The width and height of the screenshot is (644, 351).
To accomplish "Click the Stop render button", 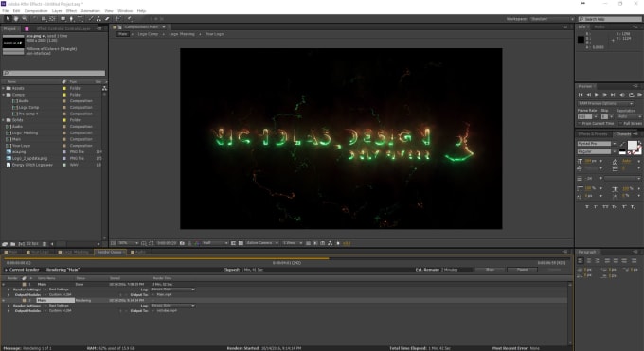I will click(x=490, y=270).
